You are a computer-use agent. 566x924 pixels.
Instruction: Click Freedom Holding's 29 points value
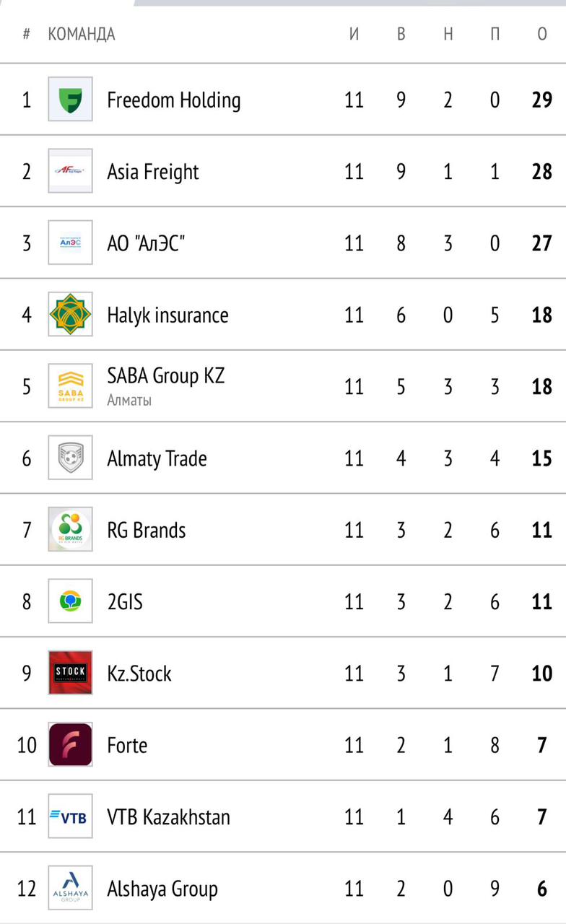click(x=541, y=100)
